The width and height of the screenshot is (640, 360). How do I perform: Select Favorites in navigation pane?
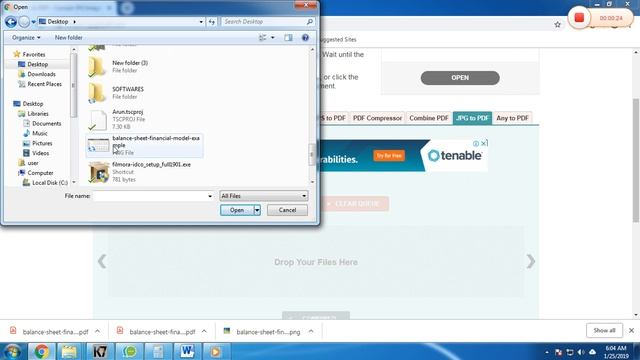[x=33, y=54]
